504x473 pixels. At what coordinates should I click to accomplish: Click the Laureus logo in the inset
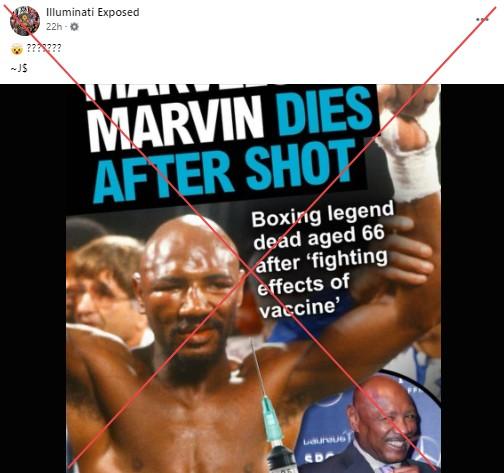[x=327, y=439]
